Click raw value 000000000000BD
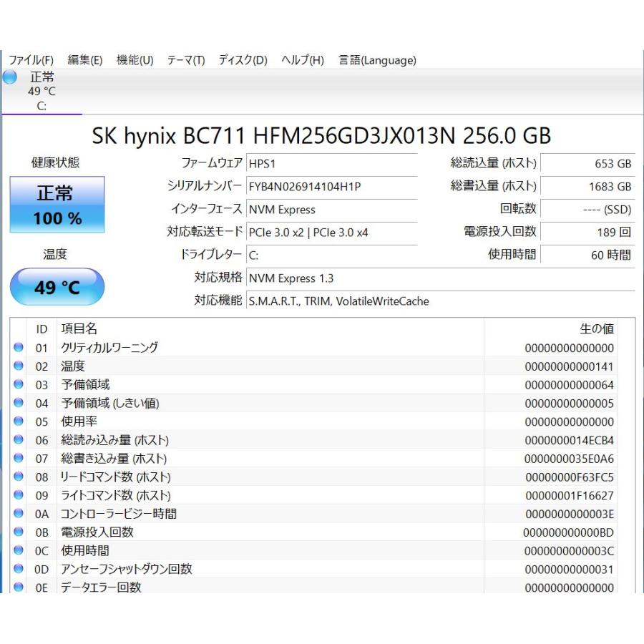Viewport: 644px width, 644px height. [568, 532]
